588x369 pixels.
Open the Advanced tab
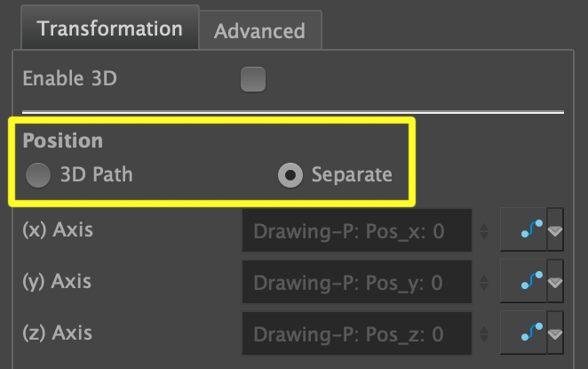(x=259, y=31)
